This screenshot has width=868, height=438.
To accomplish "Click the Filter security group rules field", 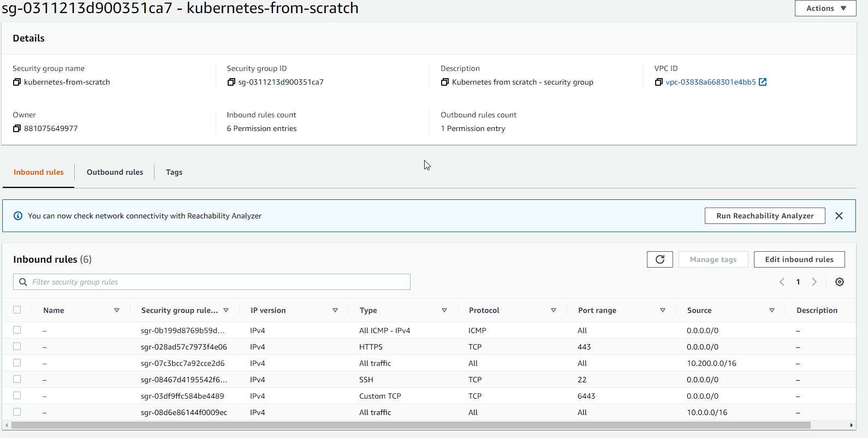I will click(x=218, y=282).
